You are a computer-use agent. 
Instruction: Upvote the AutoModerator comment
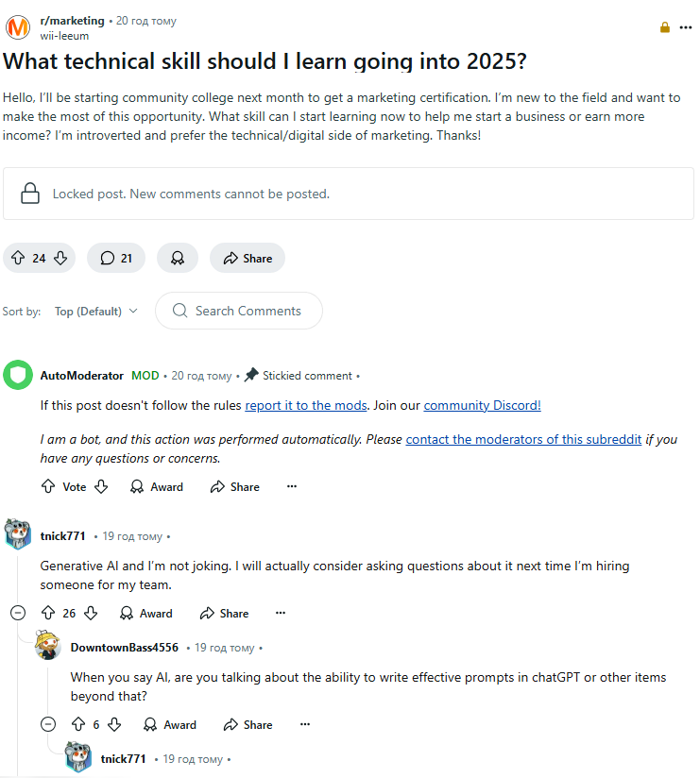point(48,486)
